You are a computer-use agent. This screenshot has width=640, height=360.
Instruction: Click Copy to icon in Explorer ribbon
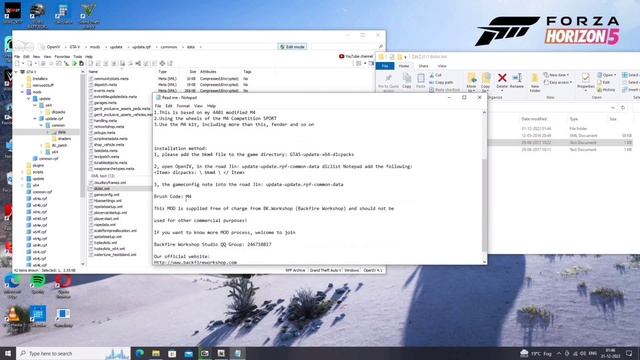(x=485, y=82)
